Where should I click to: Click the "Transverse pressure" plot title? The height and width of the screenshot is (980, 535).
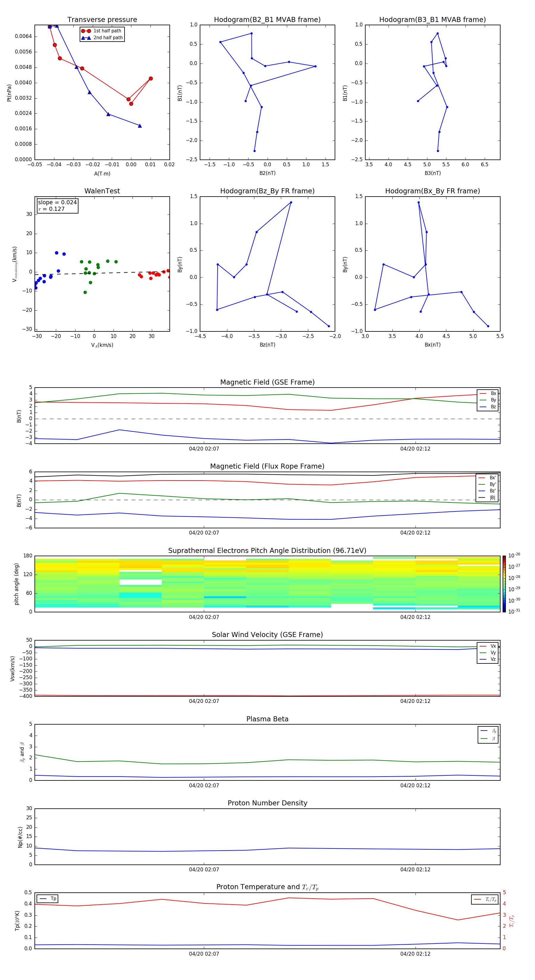pos(102,20)
